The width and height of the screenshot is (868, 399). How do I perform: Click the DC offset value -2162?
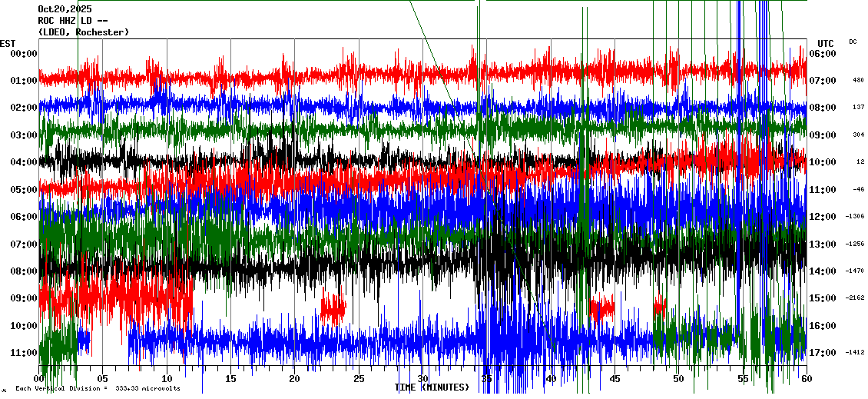pyautogui.click(x=855, y=298)
